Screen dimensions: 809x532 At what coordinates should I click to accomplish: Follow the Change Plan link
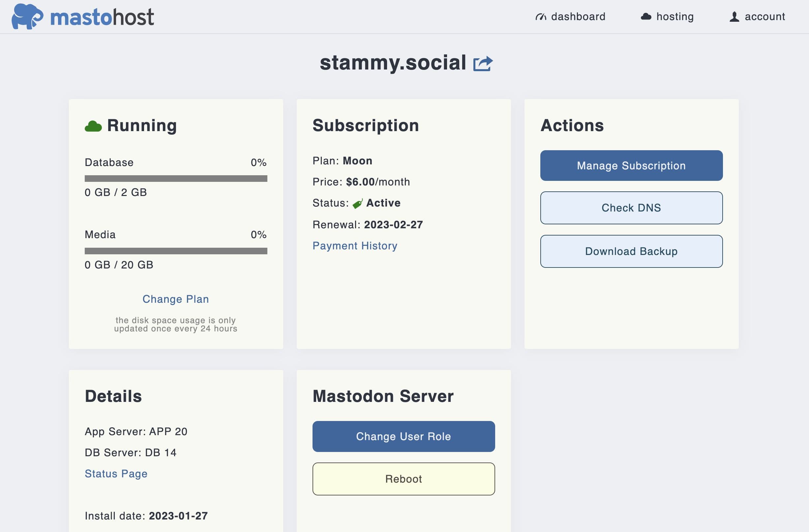[x=176, y=299]
